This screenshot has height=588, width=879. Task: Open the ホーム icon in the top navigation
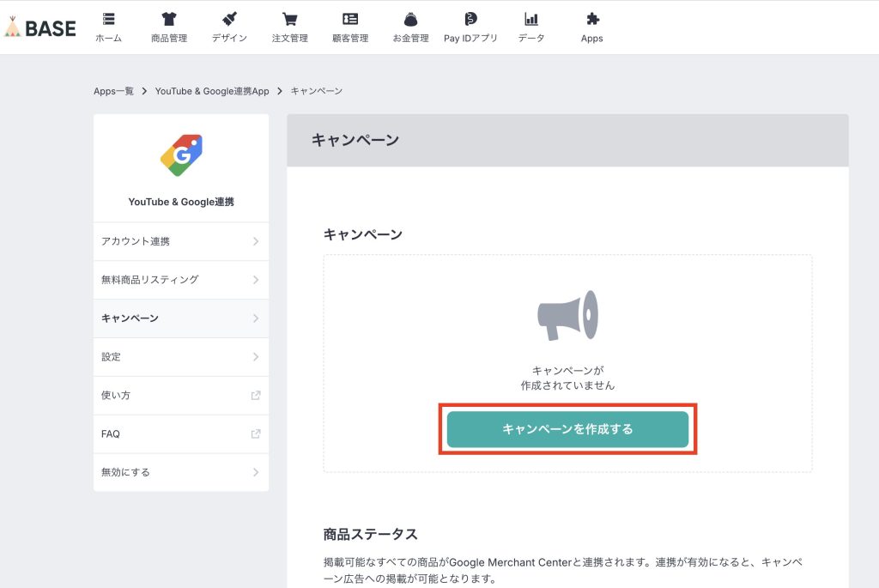[x=109, y=20]
